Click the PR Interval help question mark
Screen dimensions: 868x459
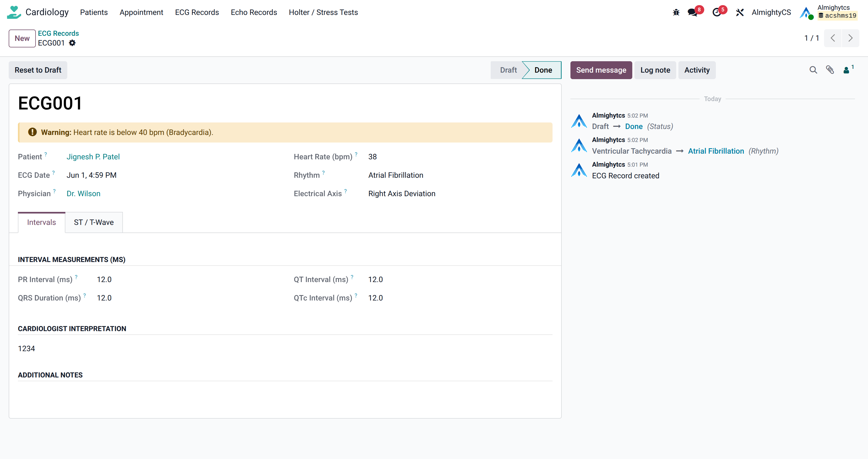tap(76, 277)
